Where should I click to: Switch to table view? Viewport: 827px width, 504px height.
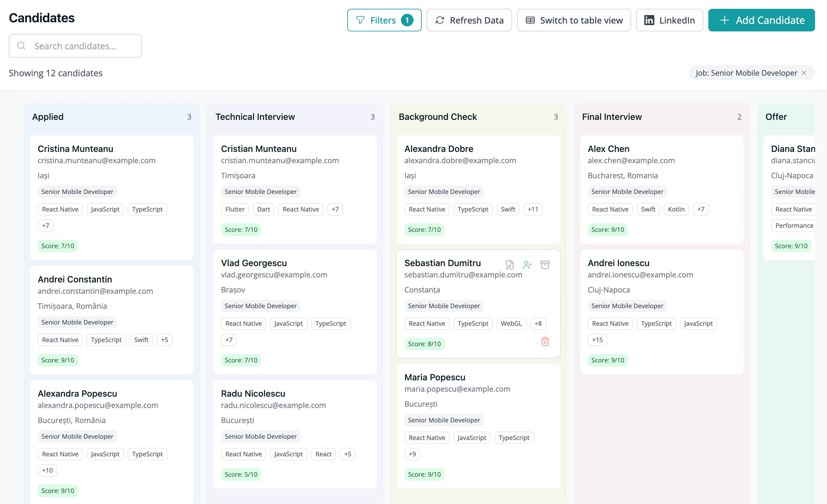point(574,20)
